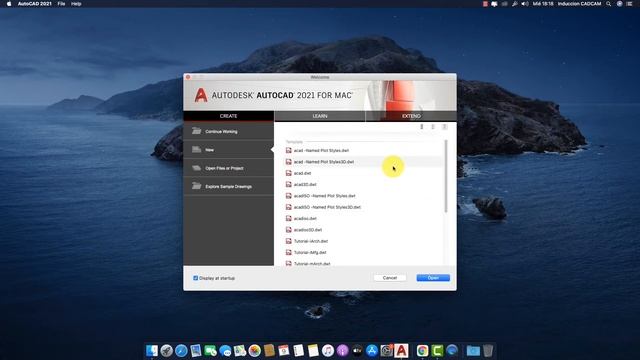Click the Induccion CADCAM user name
The image size is (640, 360).
(x=579, y=4)
